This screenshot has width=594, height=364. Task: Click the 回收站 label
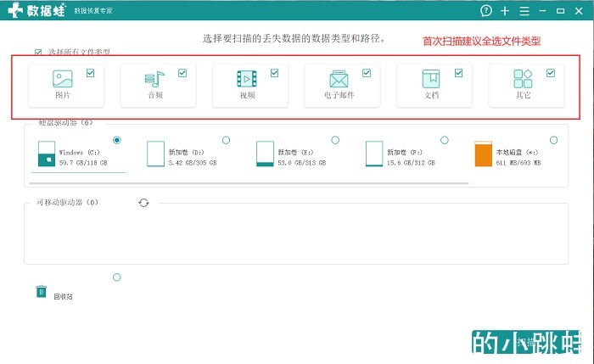point(63,297)
